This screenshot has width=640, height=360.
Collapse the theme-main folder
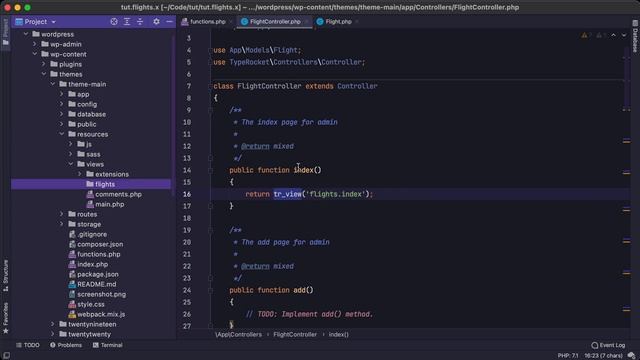(x=53, y=84)
